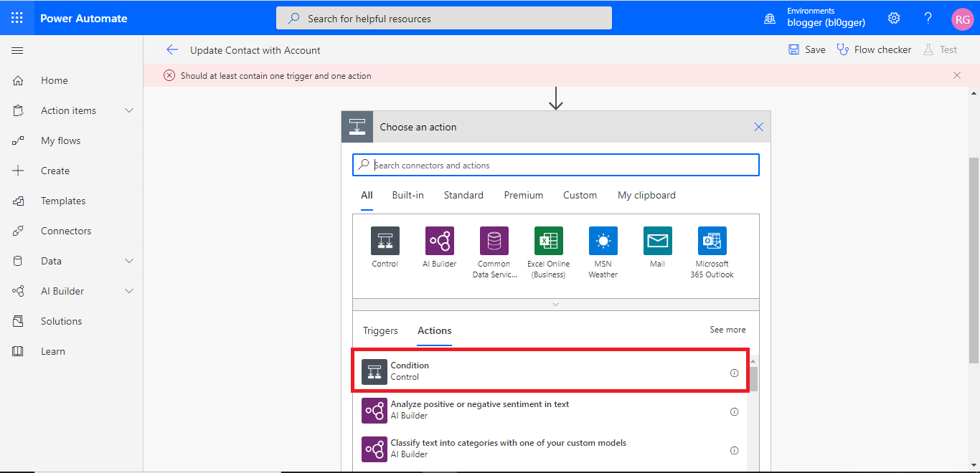Click the Test button
The image size is (980, 473).
[940, 49]
